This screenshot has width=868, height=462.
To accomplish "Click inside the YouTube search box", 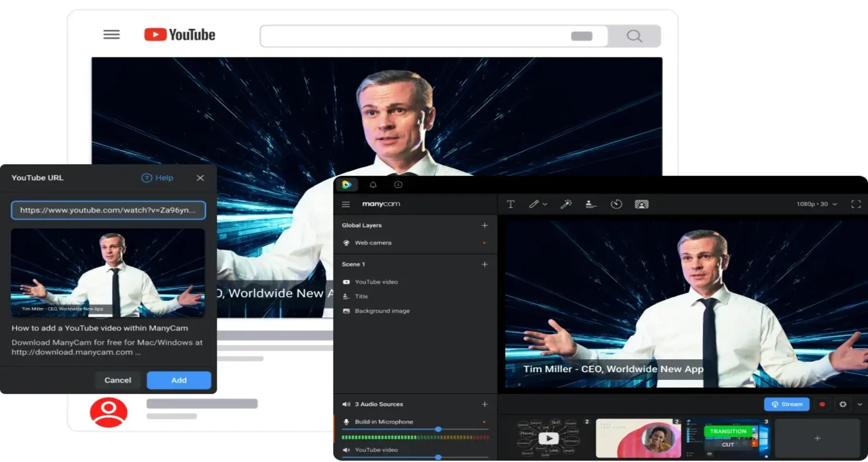I will 434,36.
